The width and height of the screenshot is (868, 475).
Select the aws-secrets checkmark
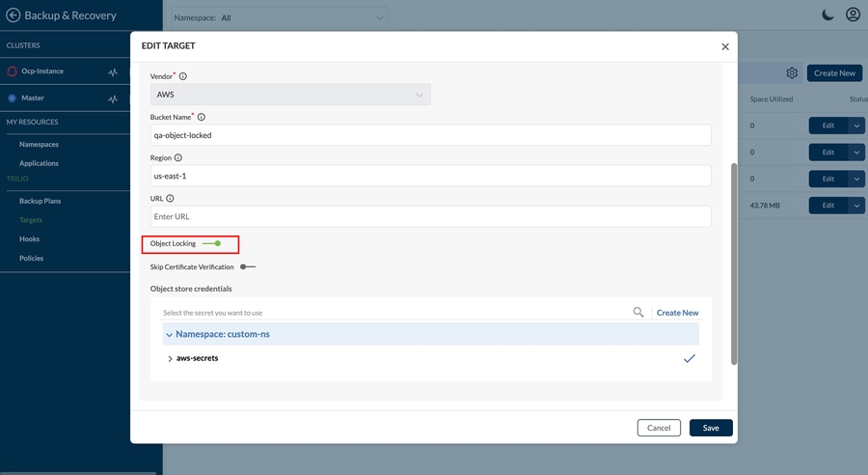tap(689, 358)
